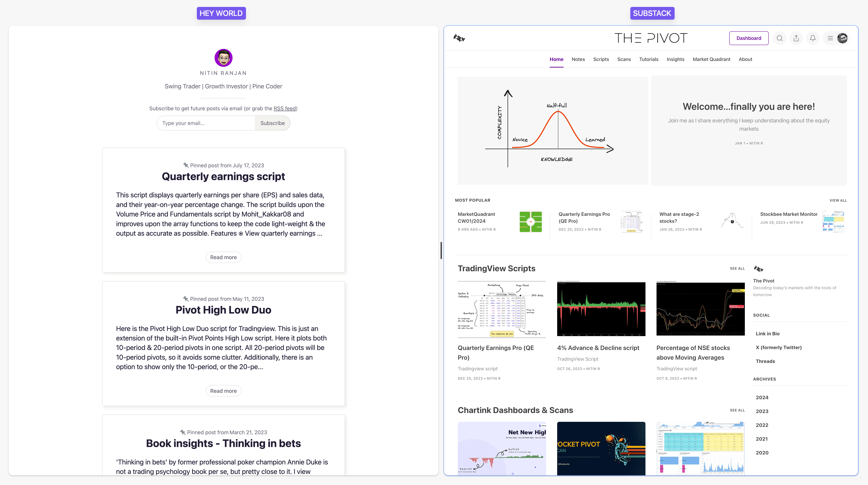Image resolution: width=868 pixels, height=485 pixels.
Task: Open the search icon in Substack header
Action: [780, 38]
